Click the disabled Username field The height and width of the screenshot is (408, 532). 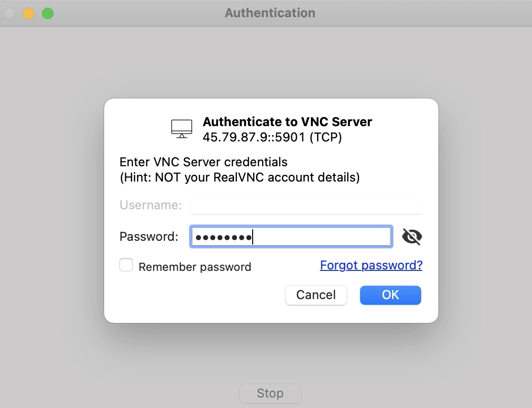coord(307,205)
